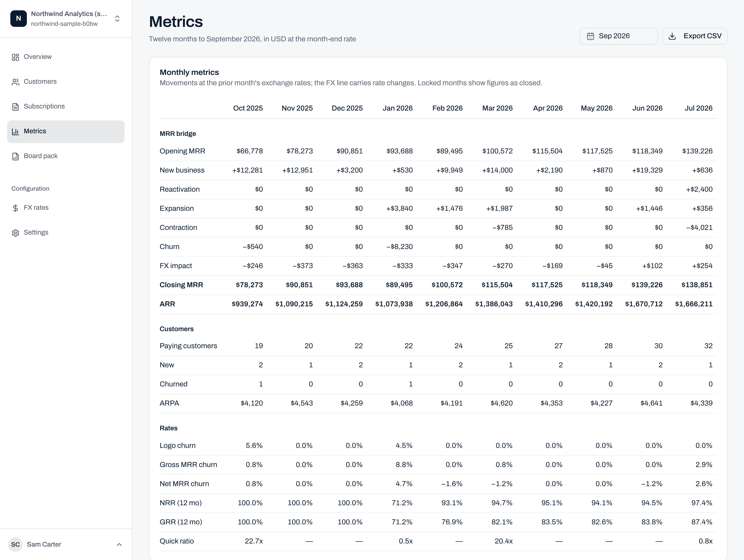Click the Closing MRR row label
This screenshot has width=744, height=560.
pyautogui.click(x=181, y=285)
